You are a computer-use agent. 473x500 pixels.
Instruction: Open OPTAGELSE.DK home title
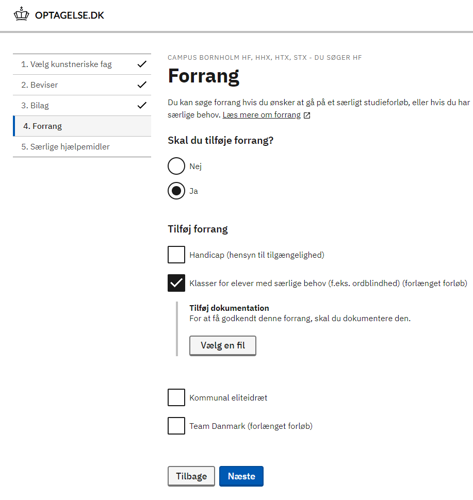click(x=69, y=15)
